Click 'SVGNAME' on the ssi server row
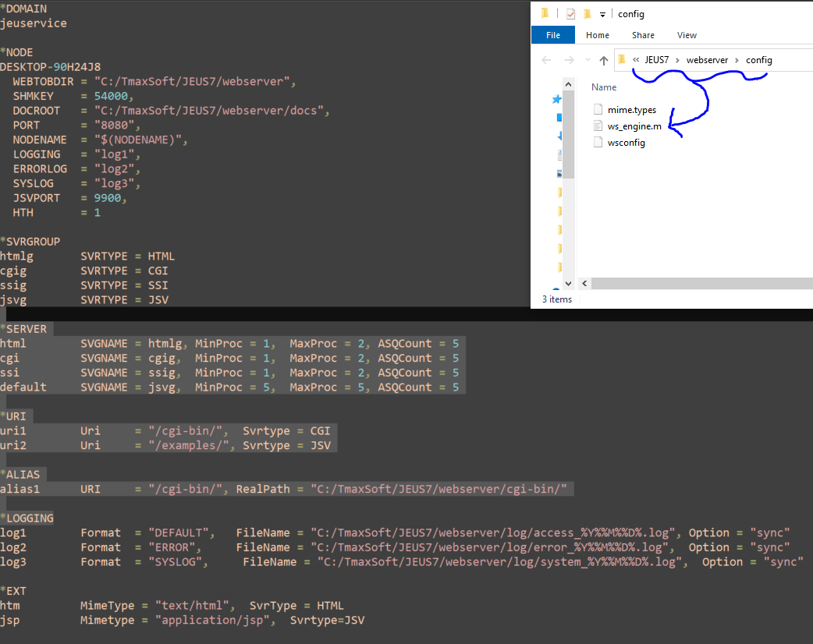813x644 pixels. pos(105,373)
